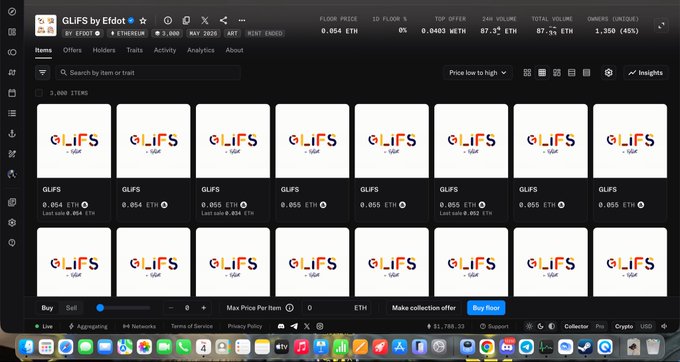Click the ETHEREUM chain tag
The height and width of the screenshot is (362, 680).
point(128,33)
